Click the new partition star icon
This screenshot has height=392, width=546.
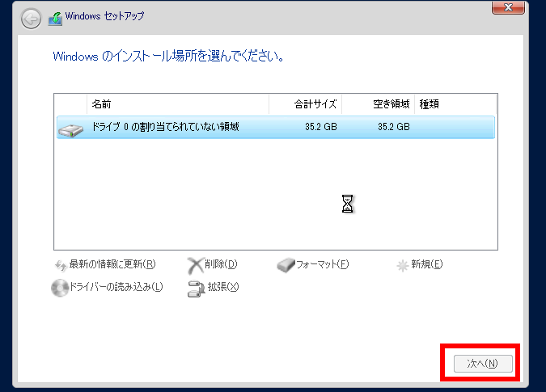click(402, 265)
